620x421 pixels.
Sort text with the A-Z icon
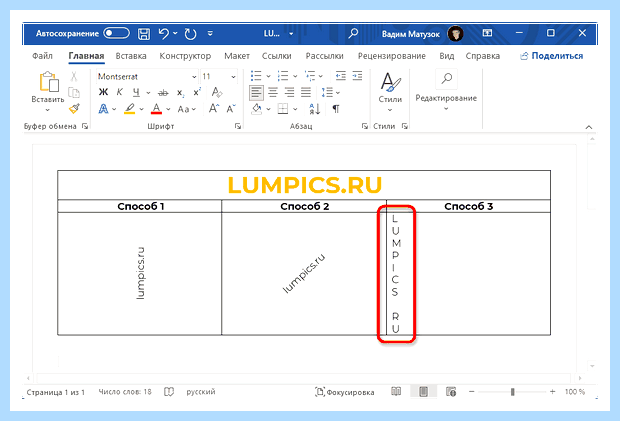pos(315,109)
